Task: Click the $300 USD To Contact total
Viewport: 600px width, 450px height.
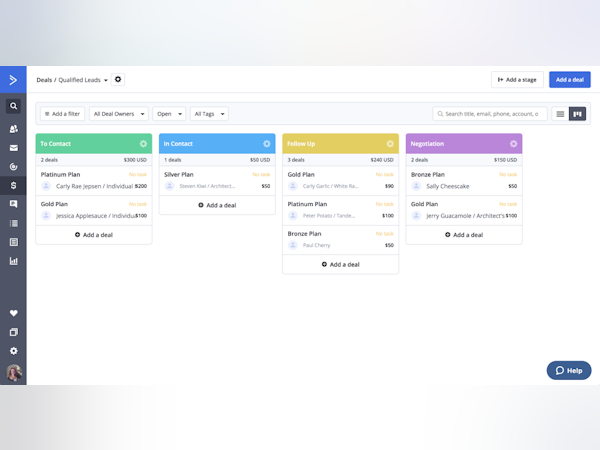Action: 135,160
